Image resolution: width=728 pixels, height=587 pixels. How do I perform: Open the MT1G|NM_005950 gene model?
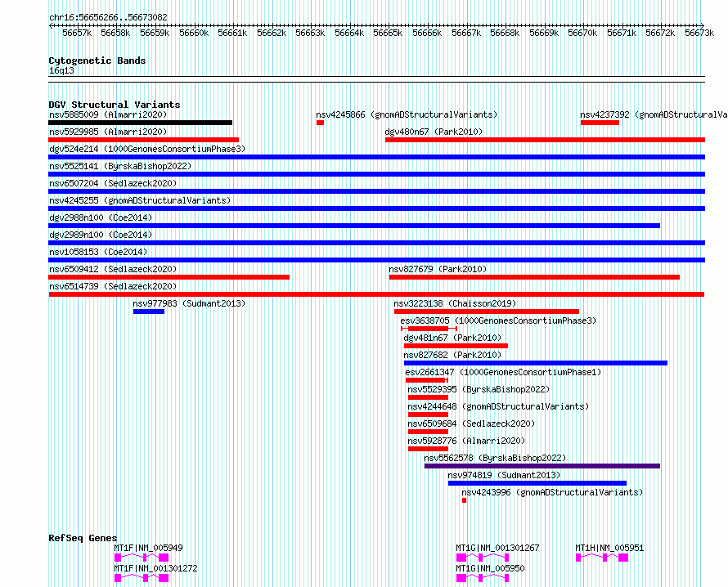pos(483,578)
